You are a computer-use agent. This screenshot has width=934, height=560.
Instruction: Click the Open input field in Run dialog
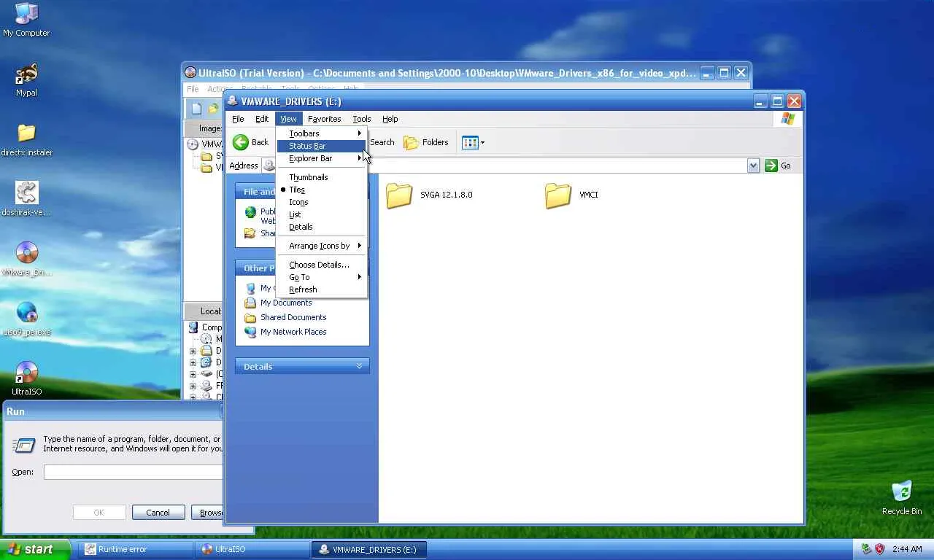click(x=134, y=472)
